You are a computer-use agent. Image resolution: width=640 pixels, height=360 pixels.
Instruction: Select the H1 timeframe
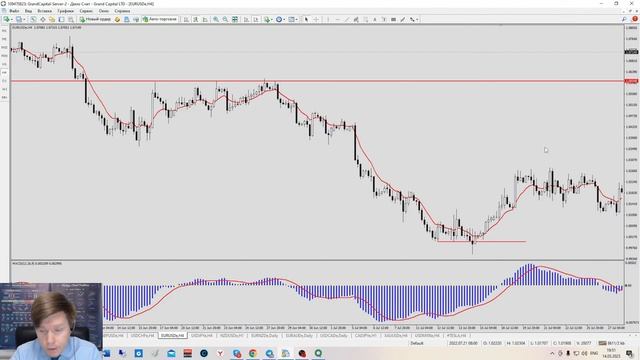4,64
